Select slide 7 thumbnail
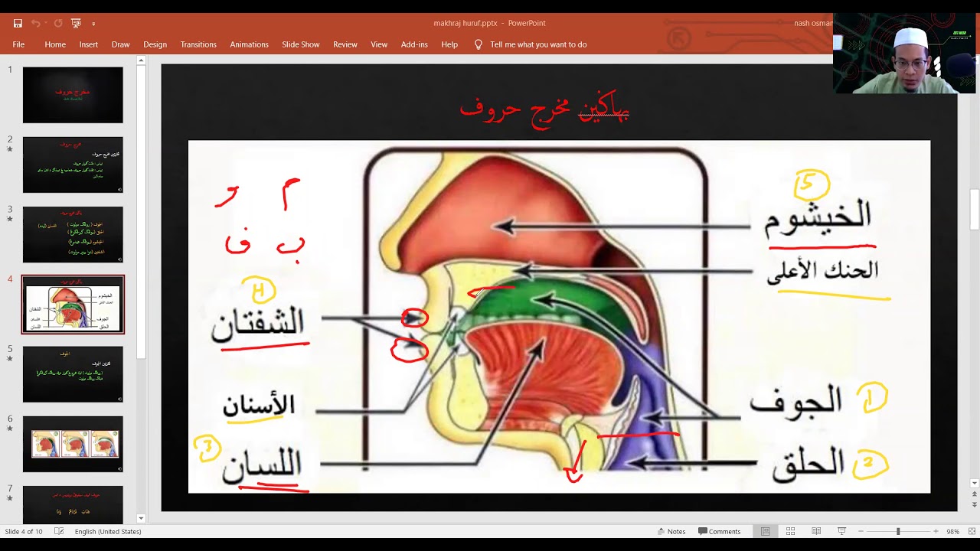The width and height of the screenshot is (980, 551). [x=73, y=505]
